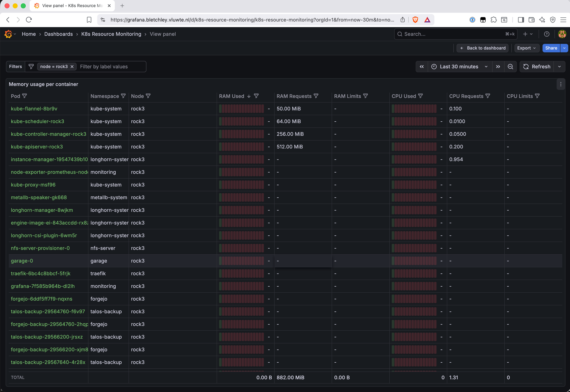Expand the Export dropdown
The height and width of the screenshot is (392, 570).
[526, 48]
